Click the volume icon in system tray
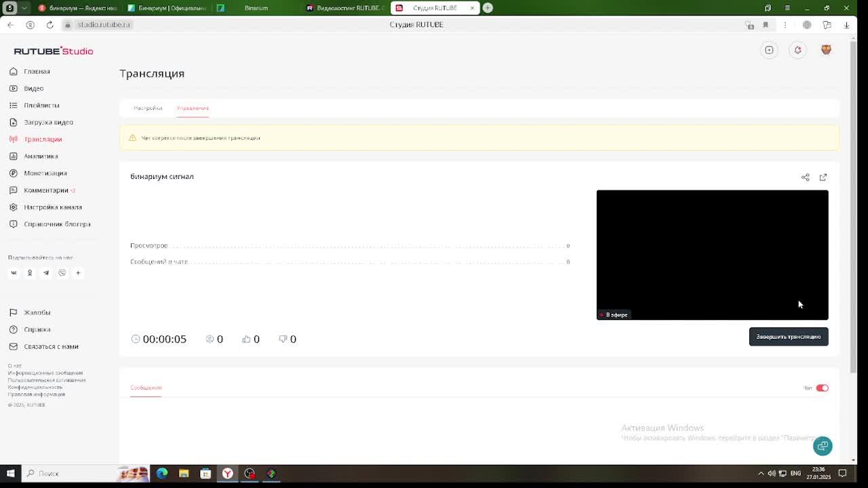This screenshot has width=868, height=488. click(772, 473)
